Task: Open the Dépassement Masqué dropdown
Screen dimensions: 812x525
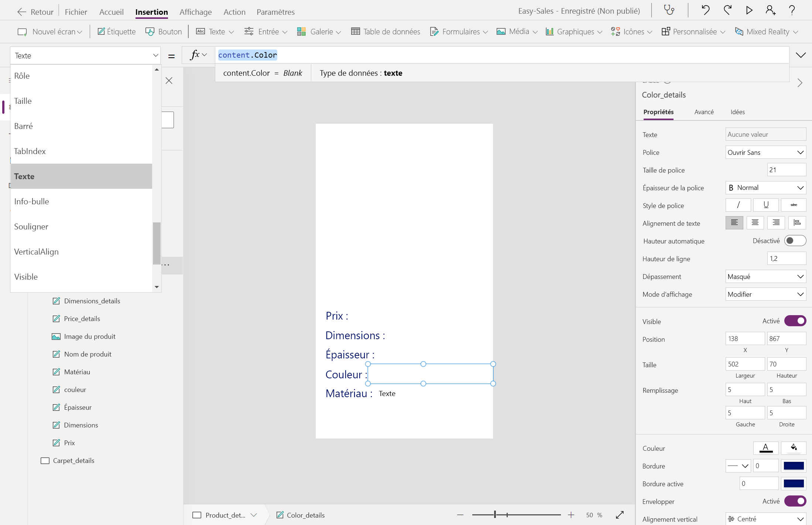Action: click(x=766, y=276)
